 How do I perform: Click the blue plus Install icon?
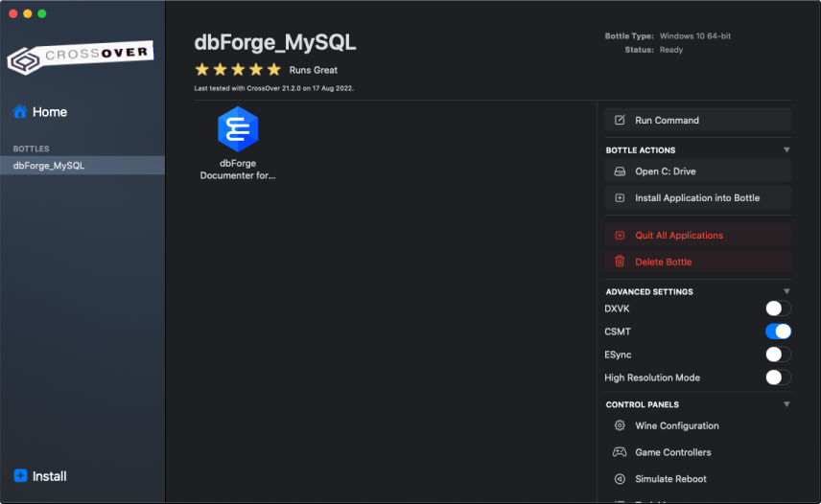pyautogui.click(x=20, y=476)
